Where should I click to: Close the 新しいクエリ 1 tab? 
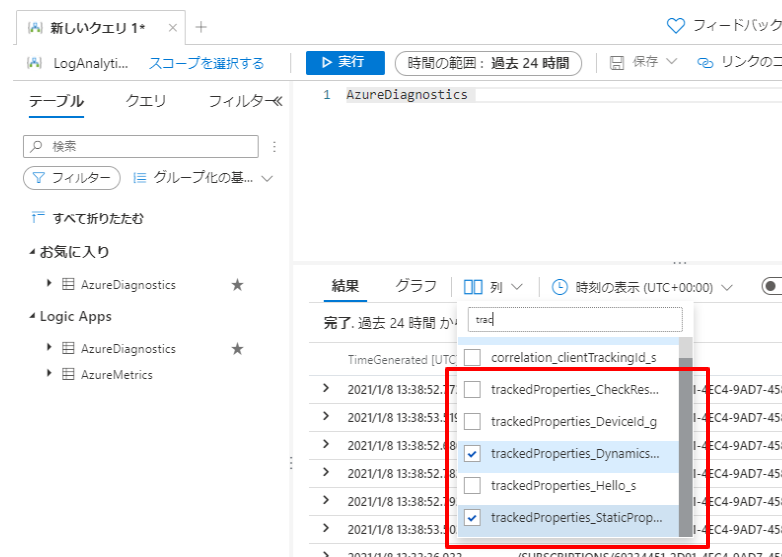(x=173, y=28)
